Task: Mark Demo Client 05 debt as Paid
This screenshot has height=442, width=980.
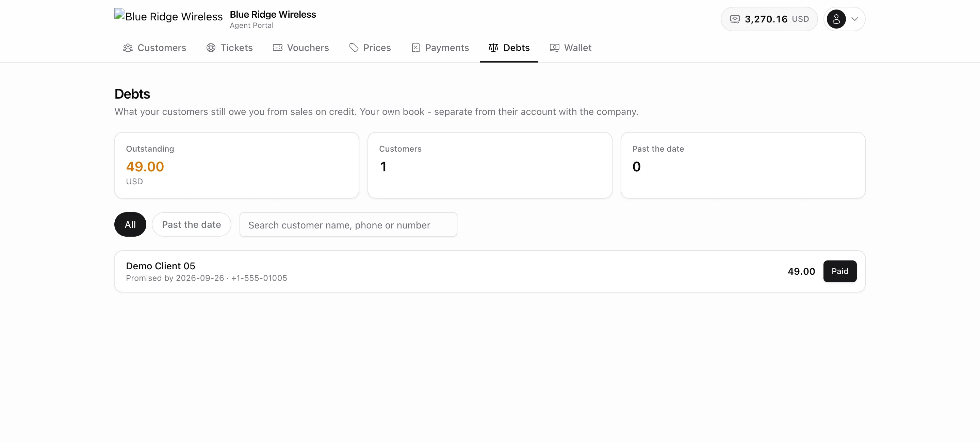Action: [x=839, y=271]
